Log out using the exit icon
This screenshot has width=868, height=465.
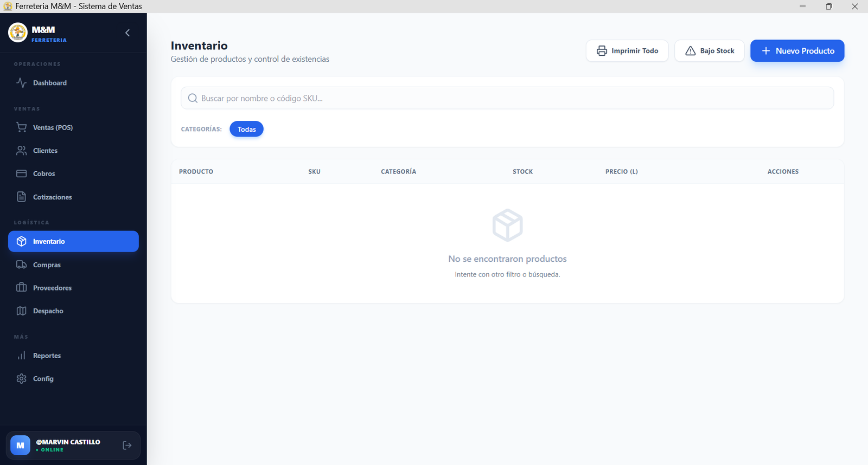pyautogui.click(x=127, y=445)
